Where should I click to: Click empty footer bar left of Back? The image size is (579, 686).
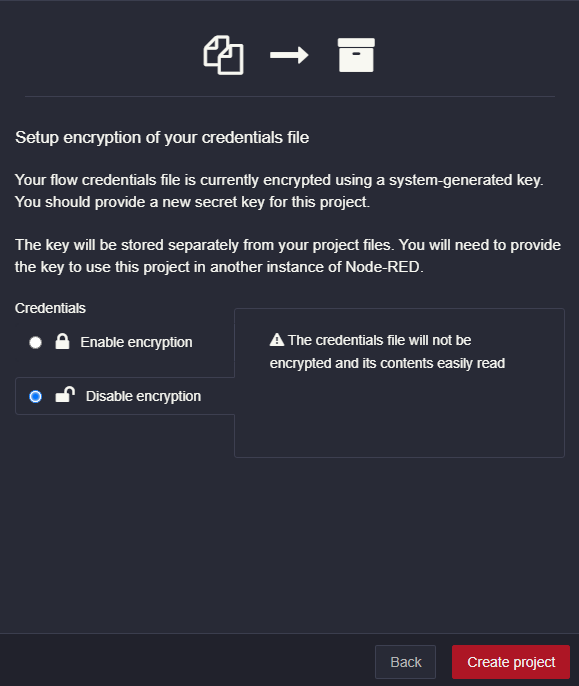(184, 661)
